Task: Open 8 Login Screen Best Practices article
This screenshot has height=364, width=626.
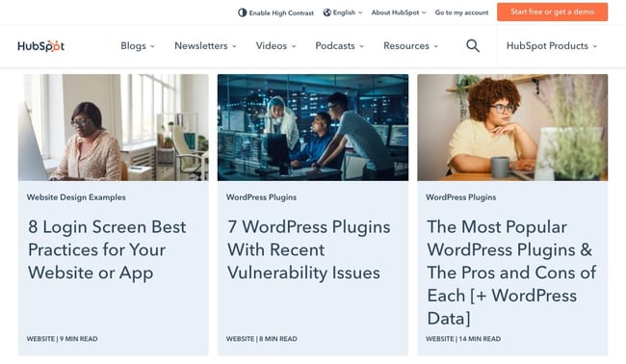Action: pyautogui.click(x=107, y=249)
